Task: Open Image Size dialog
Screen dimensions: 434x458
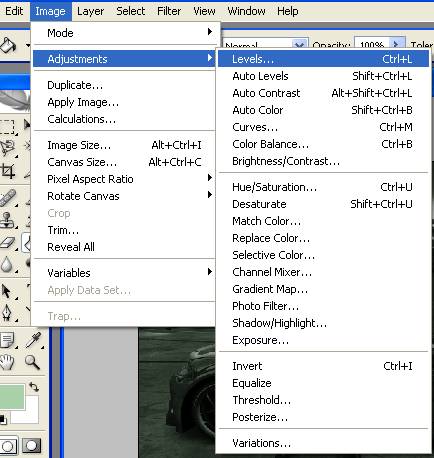Action: coord(124,145)
